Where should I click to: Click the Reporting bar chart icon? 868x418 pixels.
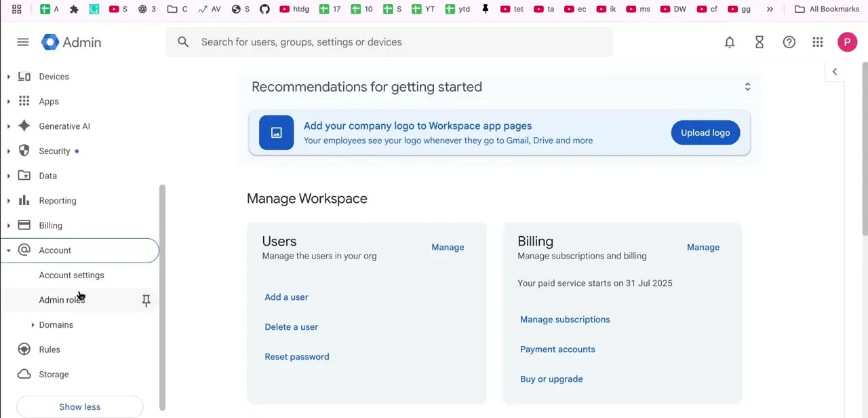pos(24,200)
